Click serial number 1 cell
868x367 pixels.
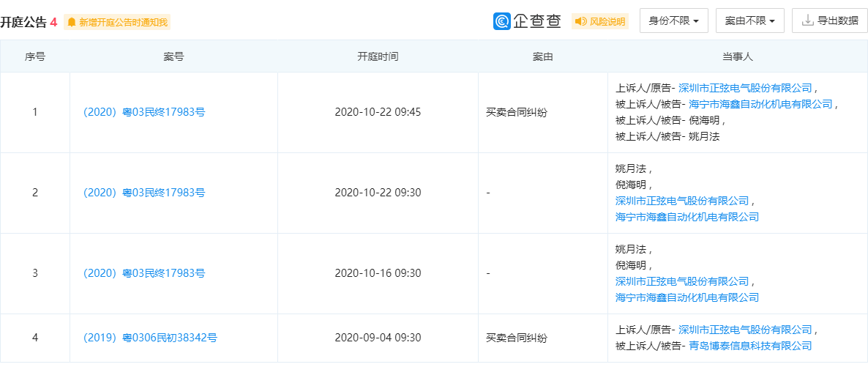[x=35, y=112]
